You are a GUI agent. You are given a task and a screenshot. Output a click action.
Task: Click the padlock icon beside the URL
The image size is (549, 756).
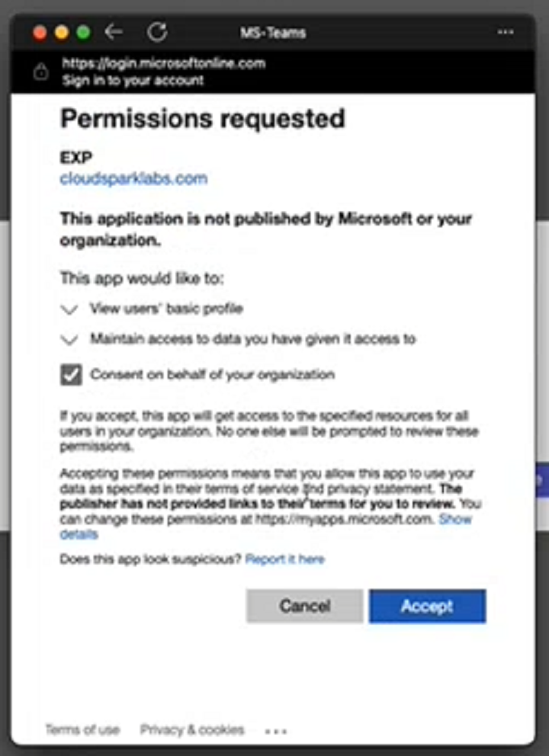click(40, 71)
